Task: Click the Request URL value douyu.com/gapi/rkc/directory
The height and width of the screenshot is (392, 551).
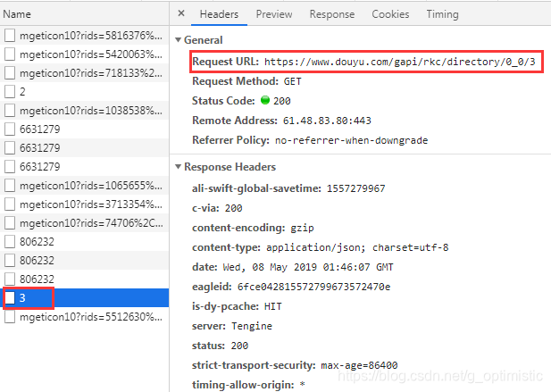Action: pyautogui.click(x=400, y=62)
